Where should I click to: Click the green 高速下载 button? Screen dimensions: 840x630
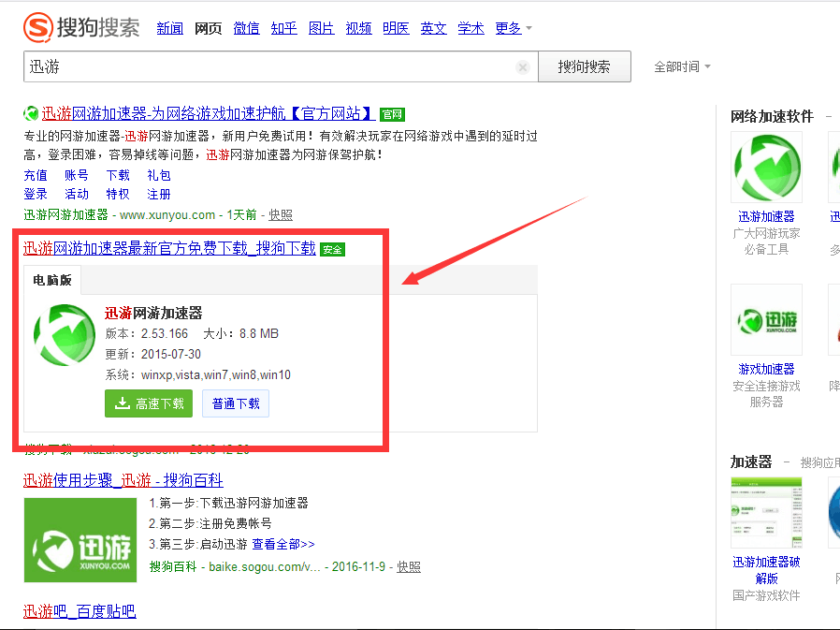point(149,403)
